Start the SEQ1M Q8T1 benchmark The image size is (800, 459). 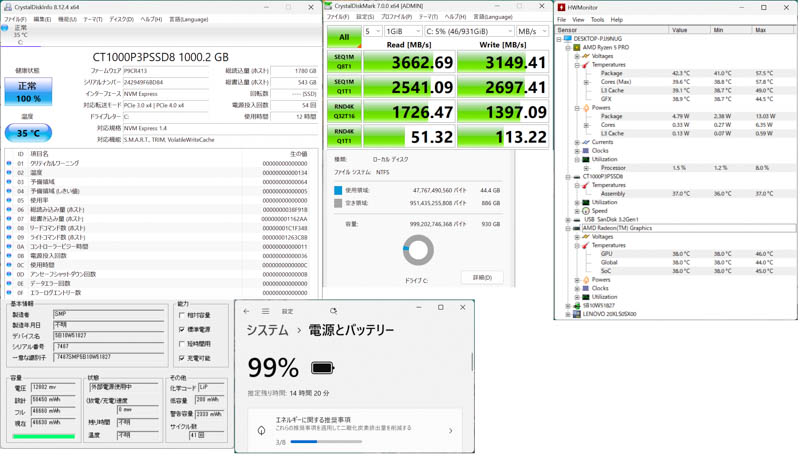pos(344,62)
